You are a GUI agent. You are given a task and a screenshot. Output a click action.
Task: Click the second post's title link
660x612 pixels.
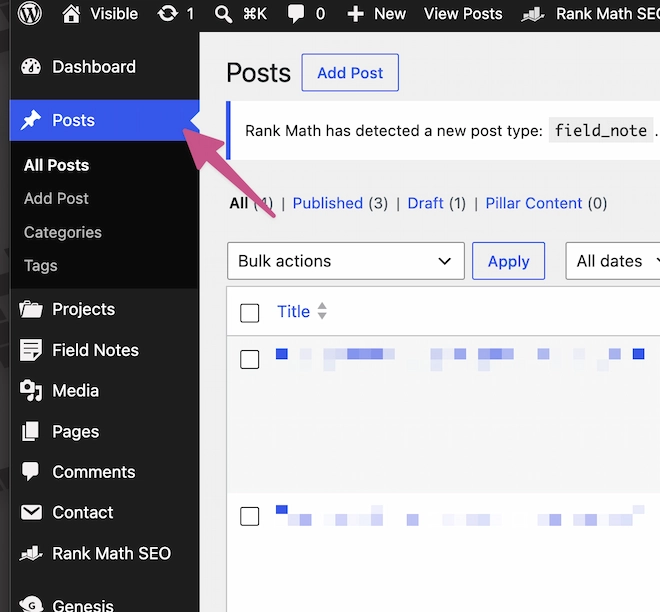pyautogui.click(x=460, y=516)
